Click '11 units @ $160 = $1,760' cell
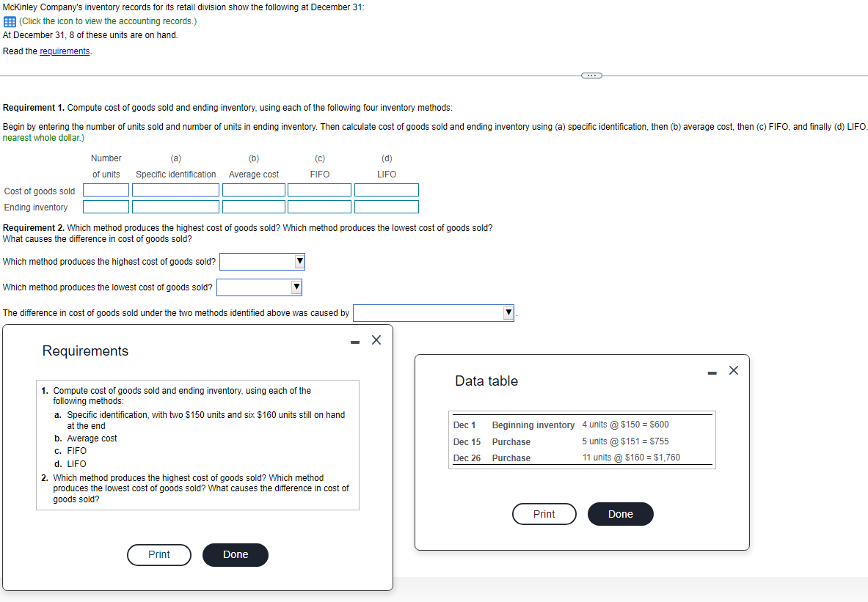The image size is (868, 602). click(631, 458)
